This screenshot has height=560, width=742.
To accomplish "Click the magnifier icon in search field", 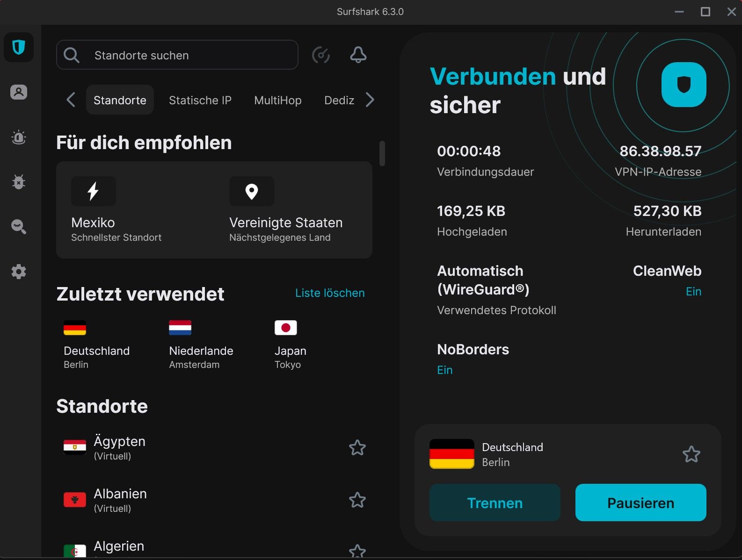I will tap(72, 55).
